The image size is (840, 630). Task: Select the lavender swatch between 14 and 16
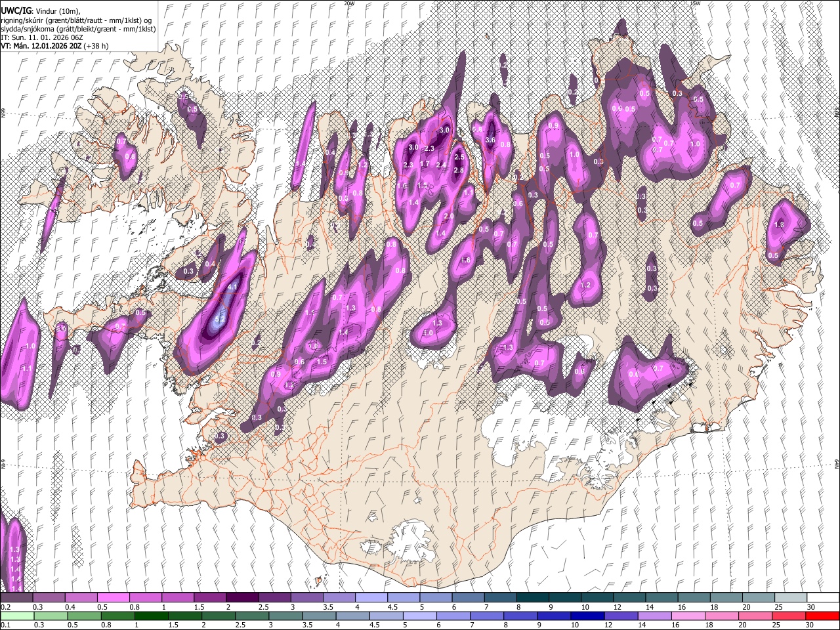pos(654,616)
